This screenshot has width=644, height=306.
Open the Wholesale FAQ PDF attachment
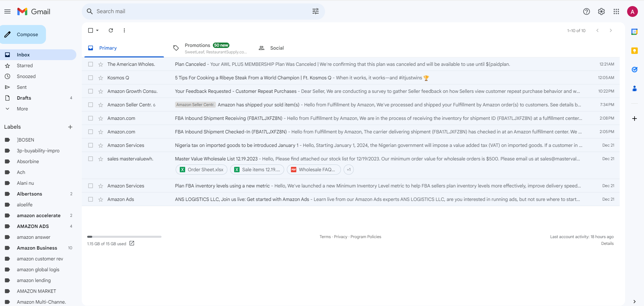coord(314,170)
